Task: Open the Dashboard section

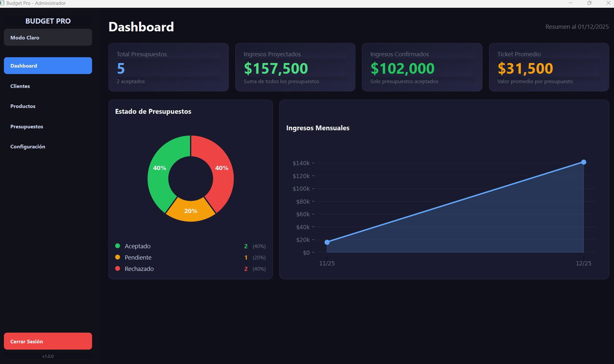Action: 48,66
